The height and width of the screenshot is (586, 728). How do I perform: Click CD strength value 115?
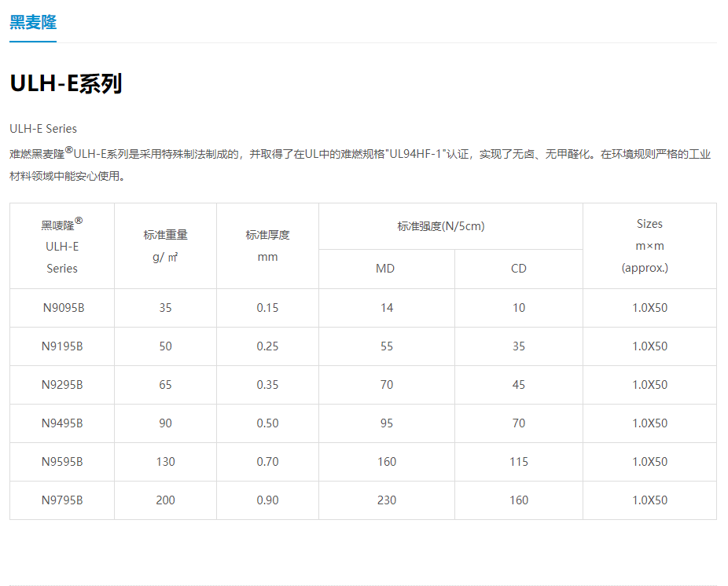pyautogui.click(x=519, y=462)
